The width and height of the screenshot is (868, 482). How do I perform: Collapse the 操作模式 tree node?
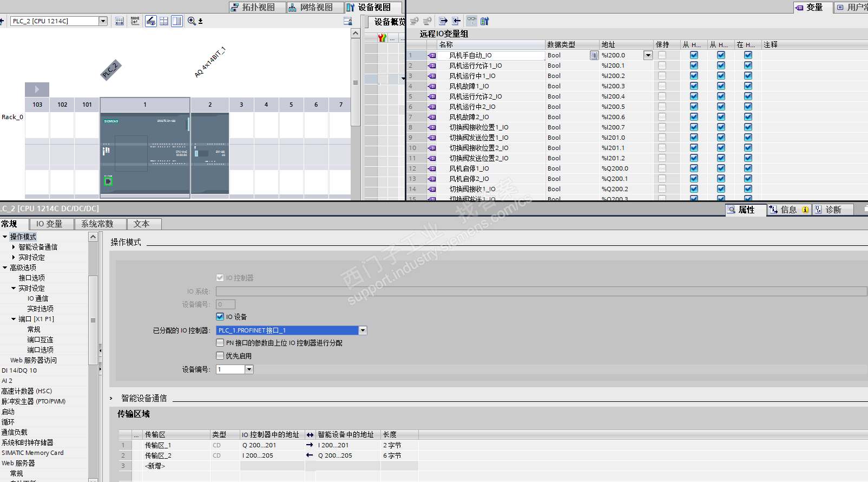5,237
